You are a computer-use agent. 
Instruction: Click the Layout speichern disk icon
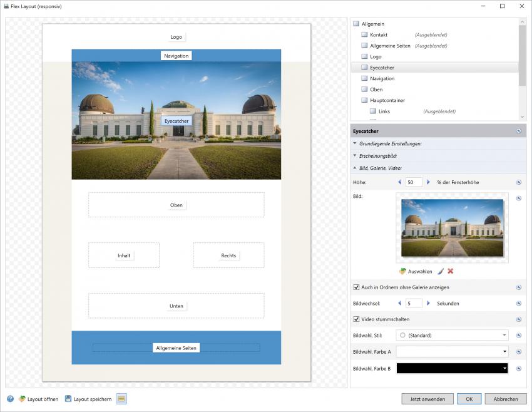click(68, 399)
